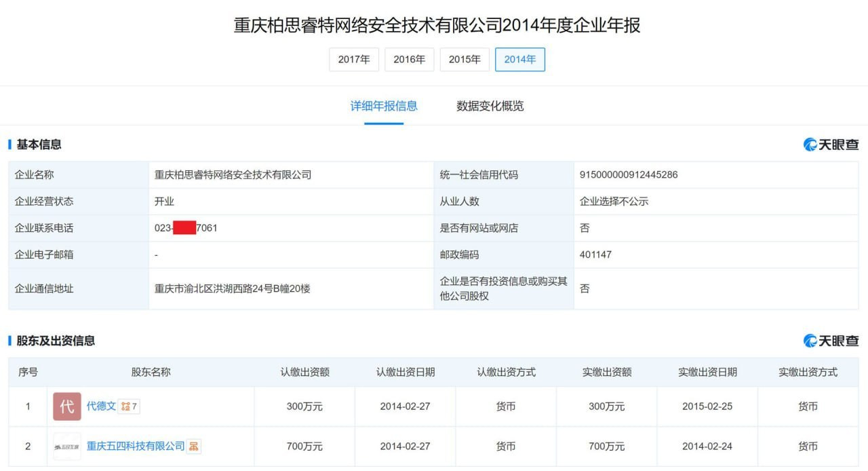Click the 天眼查 logo in the 基本信息 header

coord(831,145)
